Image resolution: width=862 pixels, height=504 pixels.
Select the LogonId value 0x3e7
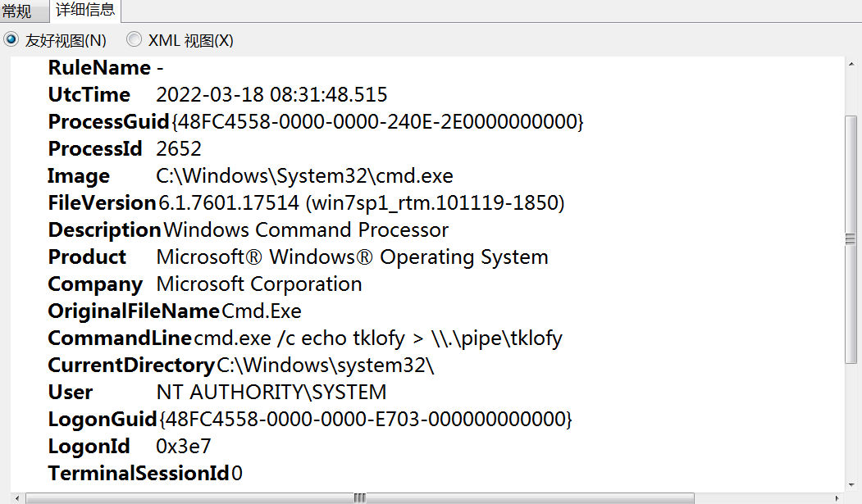coord(176,446)
